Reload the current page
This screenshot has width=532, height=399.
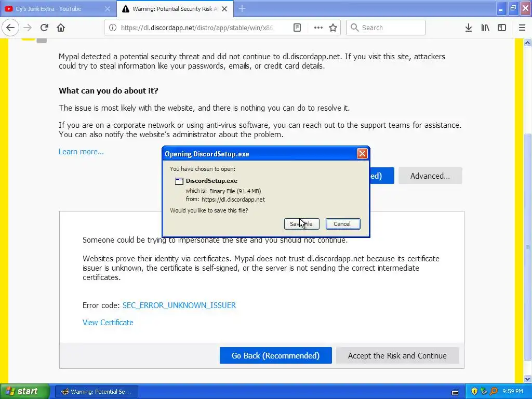point(44,28)
